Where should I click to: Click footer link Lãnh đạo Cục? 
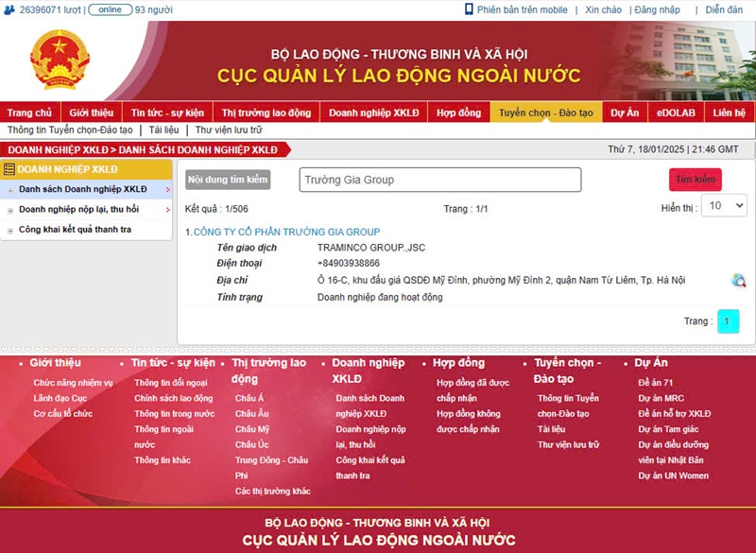click(60, 398)
